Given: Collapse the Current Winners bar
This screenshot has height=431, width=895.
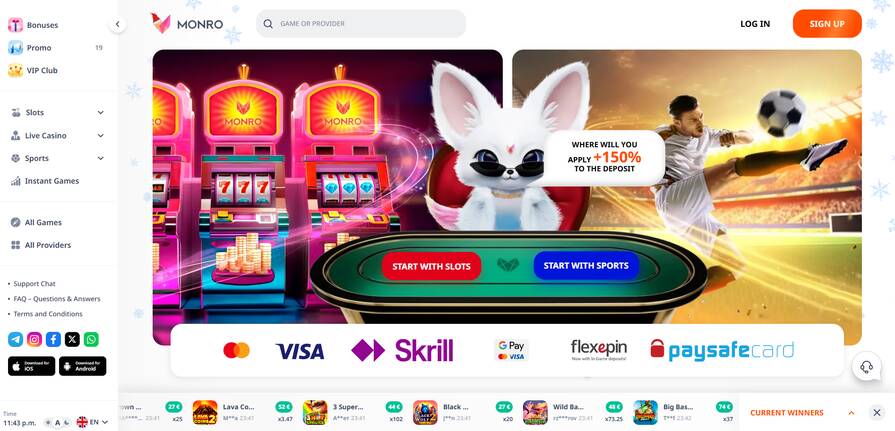Looking at the screenshot, I should (x=851, y=413).
